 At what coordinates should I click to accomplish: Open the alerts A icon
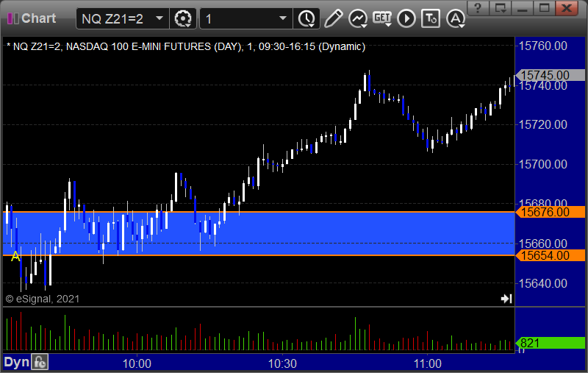(456, 19)
